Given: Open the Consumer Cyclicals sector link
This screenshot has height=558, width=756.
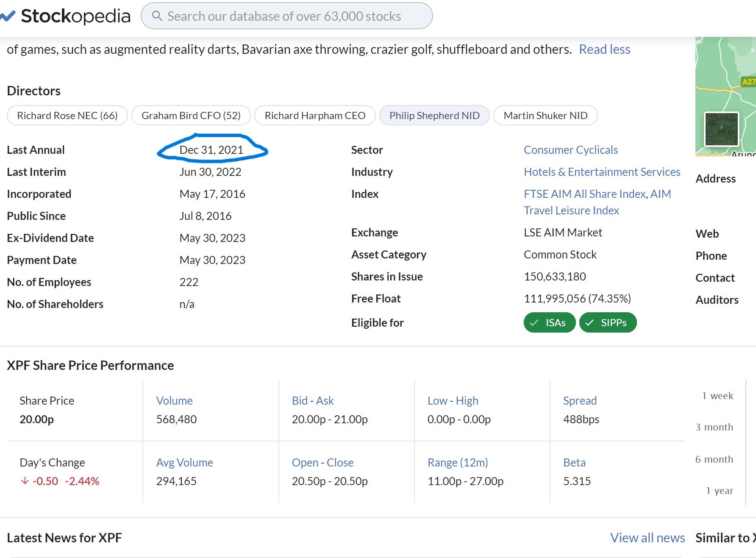Looking at the screenshot, I should coord(570,150).
